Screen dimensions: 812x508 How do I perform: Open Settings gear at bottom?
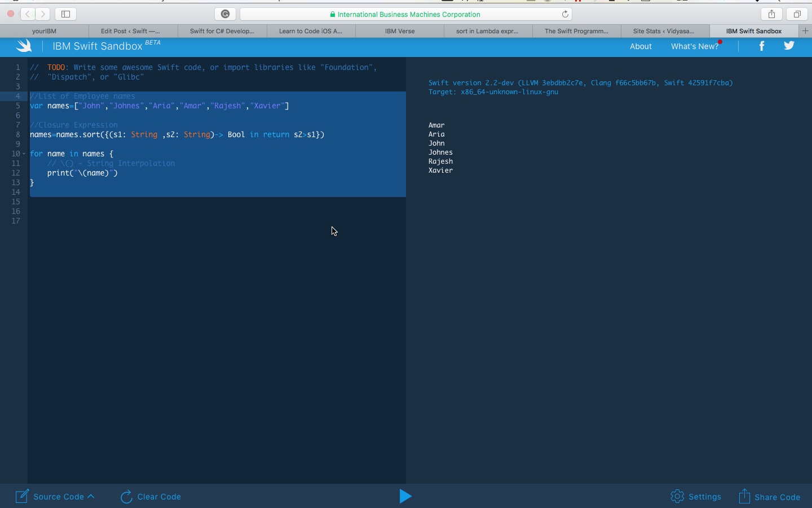(x=696, y=497)
